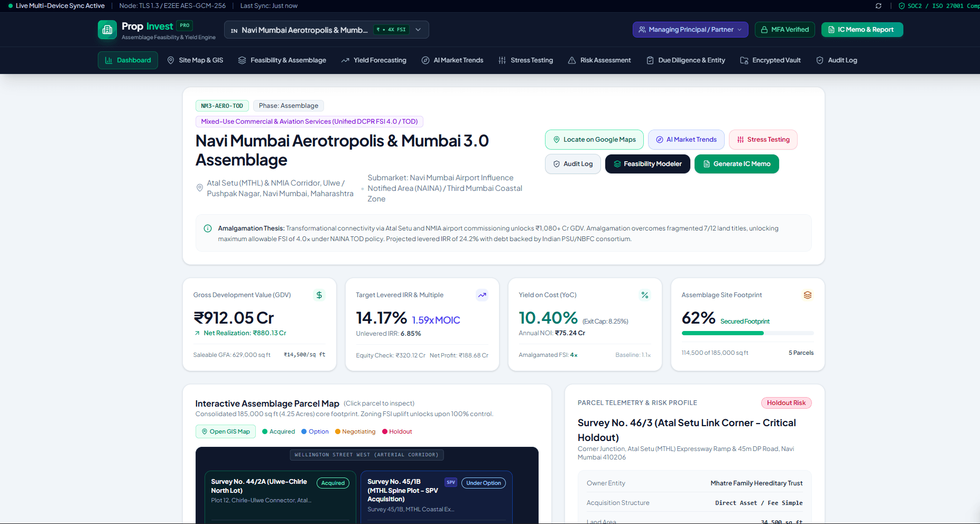Viewport: 980px width, 524px height.
Task: Click the layers icon on Site Footprint card
Action: tap(808, 295)
